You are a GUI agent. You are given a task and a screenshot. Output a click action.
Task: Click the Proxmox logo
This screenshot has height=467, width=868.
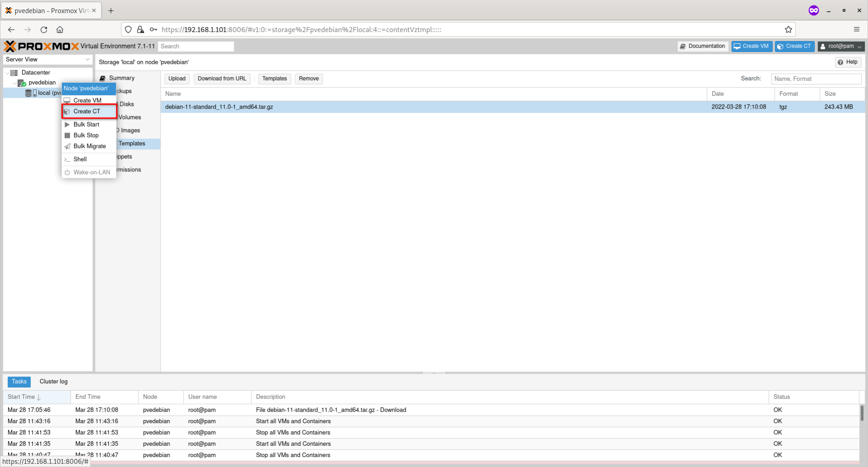click(x=42, y=46)
